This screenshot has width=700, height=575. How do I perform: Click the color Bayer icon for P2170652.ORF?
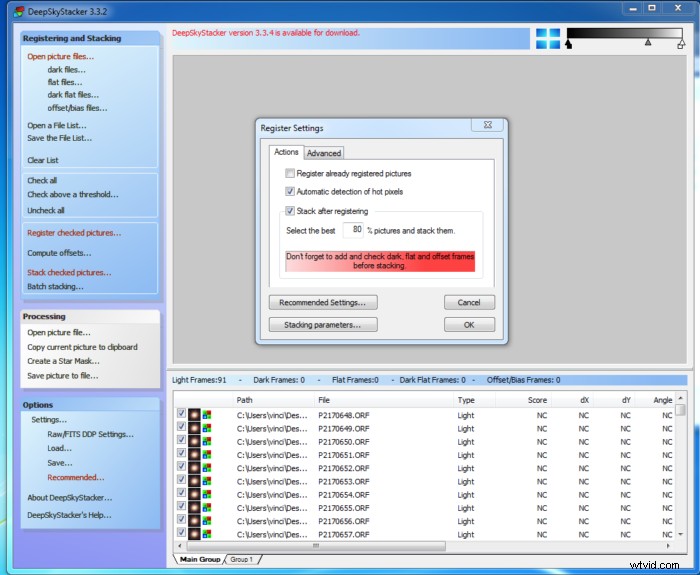click(207, 468)
